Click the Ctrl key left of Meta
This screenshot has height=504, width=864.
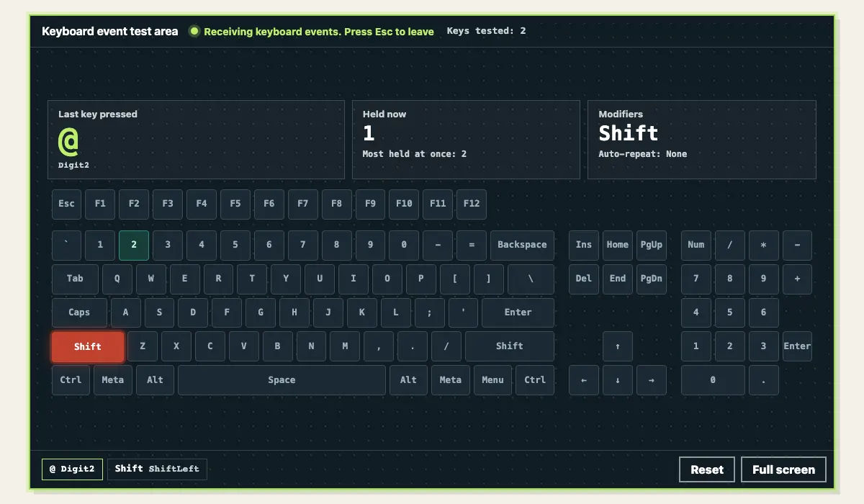71,380
